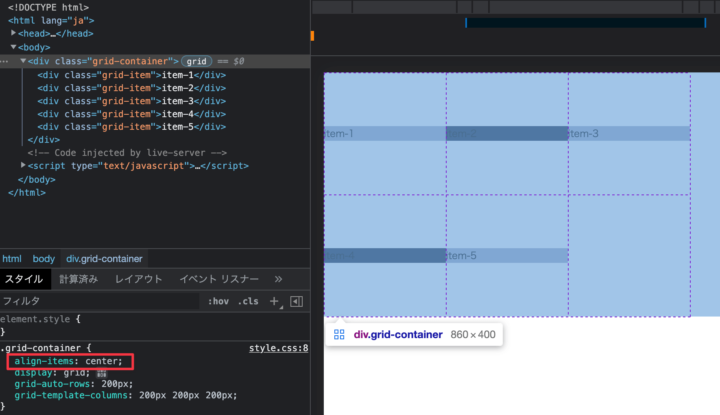Add a new style rule with plus icon

pyautogui.click(x=275, y=302)
